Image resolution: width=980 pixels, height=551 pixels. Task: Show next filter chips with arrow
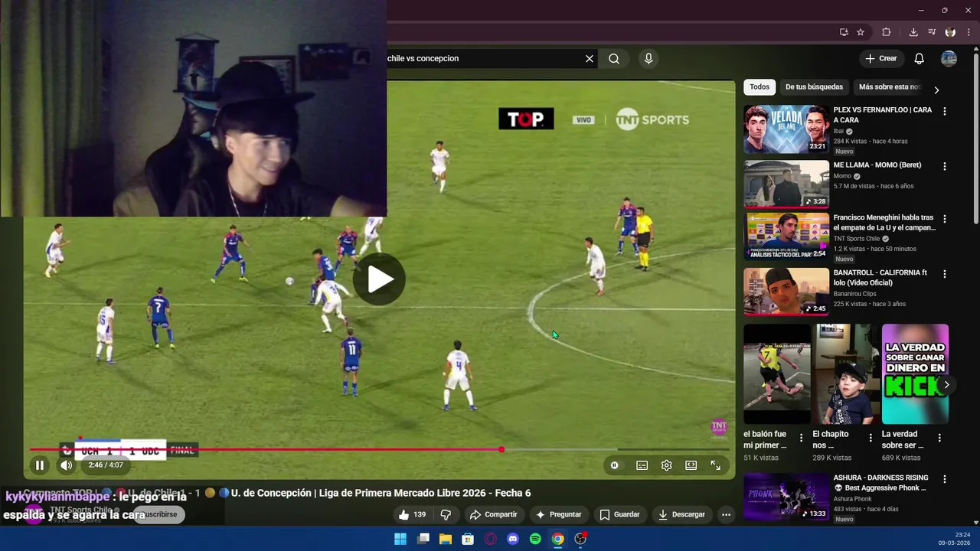[x=936, y=90]
